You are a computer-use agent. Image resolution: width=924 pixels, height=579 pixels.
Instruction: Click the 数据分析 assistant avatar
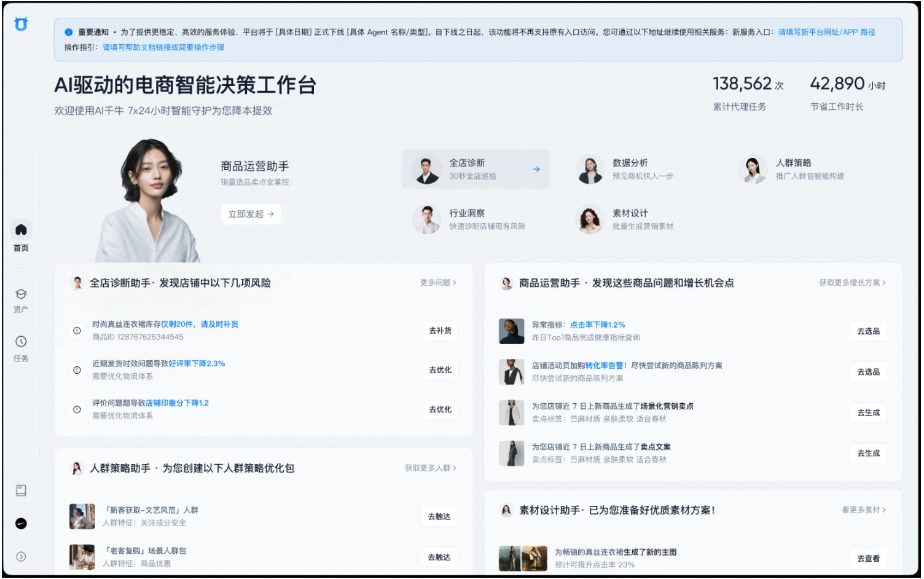click(590, 169)
